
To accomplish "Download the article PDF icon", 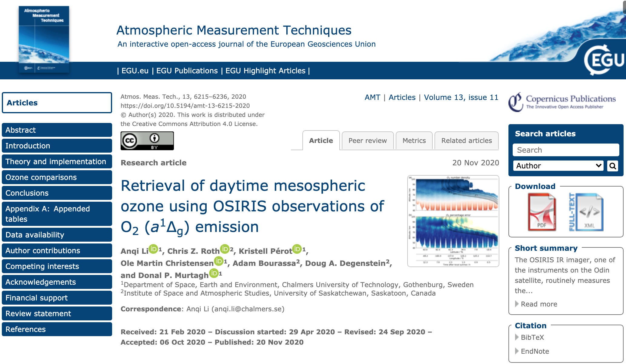I will [542, 213].
